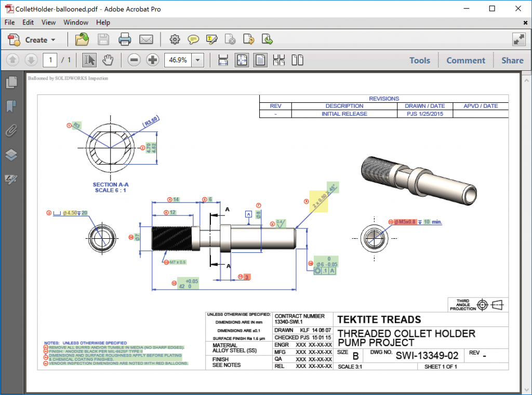Click the page number input field
The width and height of the screenshot is (532, 395).
(x=50, y=60)
